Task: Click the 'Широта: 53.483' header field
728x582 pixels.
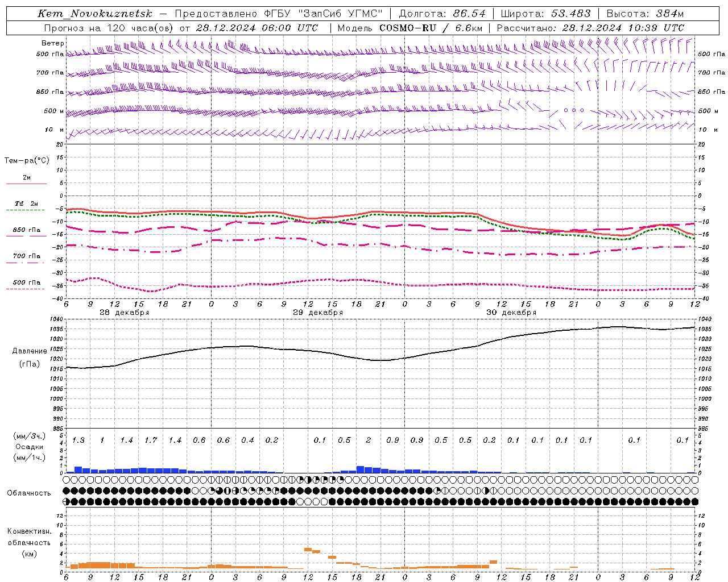Action: click(x=545, y=14)
